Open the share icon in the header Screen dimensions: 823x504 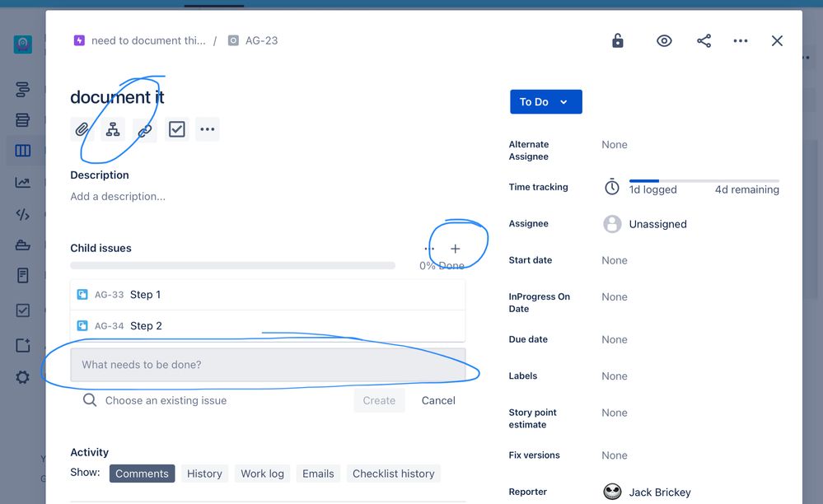[x=704, y=40]
